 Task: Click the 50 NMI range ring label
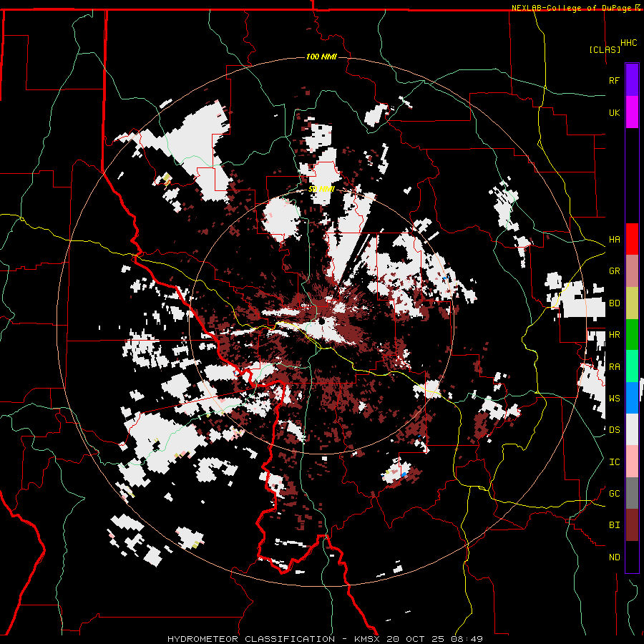[x=321, y=190]
